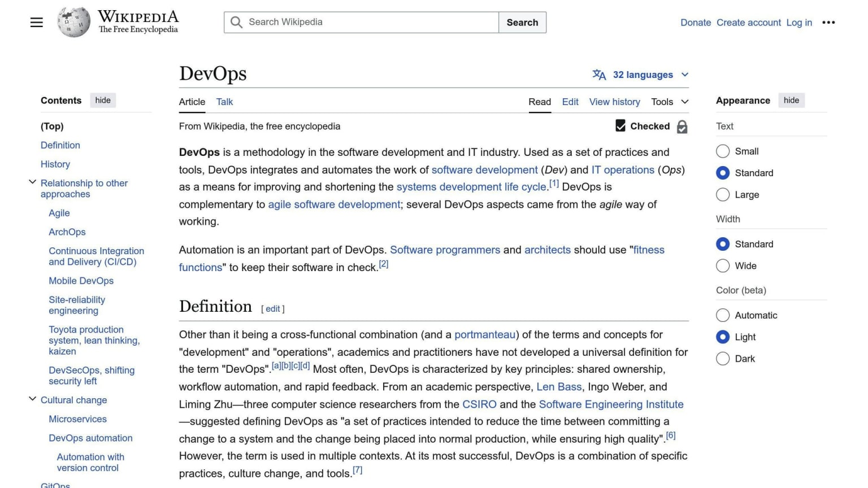
Task: Hide the Contents sidebar
Action: point(103,100)
